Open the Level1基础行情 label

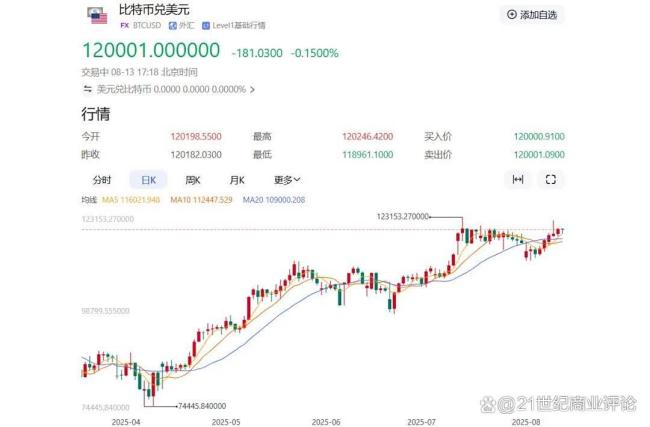(239, 25)
